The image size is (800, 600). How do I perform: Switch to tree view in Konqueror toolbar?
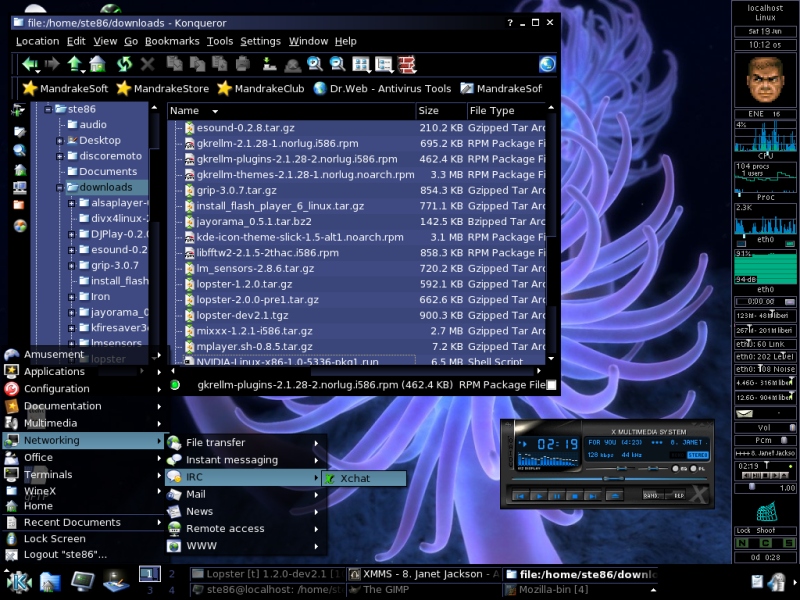pos(384,64)
